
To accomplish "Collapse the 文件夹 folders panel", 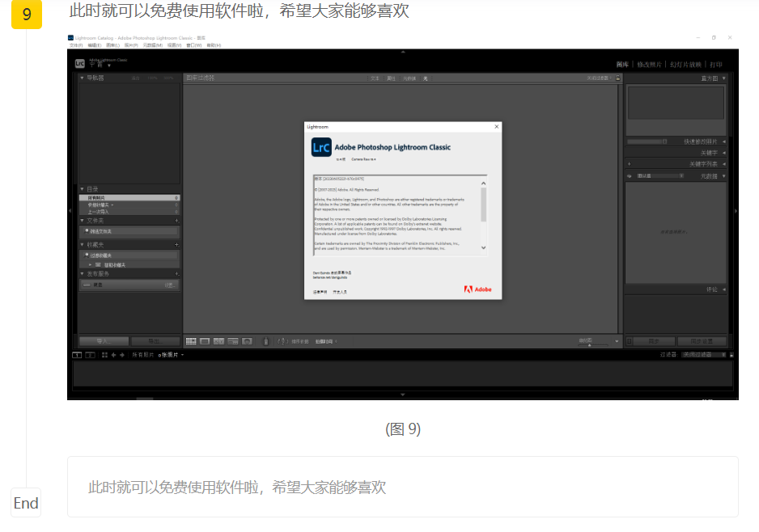I will [82, 221].
